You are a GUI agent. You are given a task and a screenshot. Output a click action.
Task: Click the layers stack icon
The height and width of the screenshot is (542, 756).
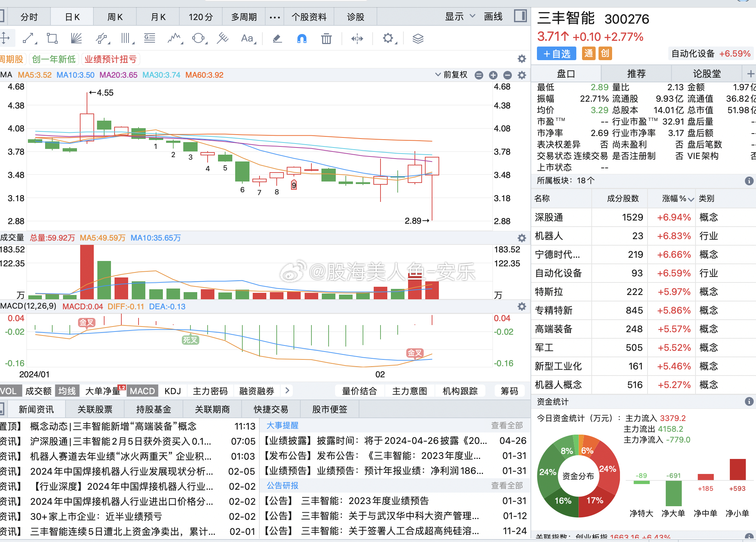click(418, 38)
